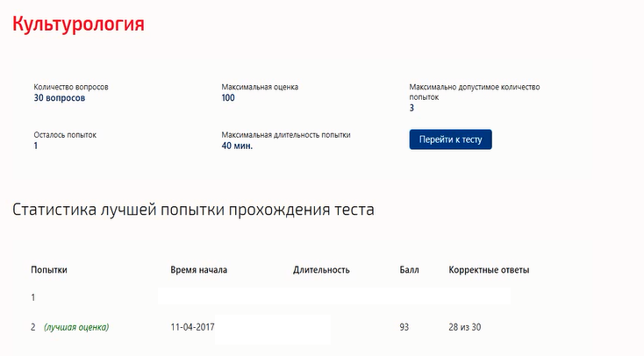Image resolution: width=644 pixels, height=356 pixels.
Task: Click the '30 вопросов' value
Action: click(x=60, y=97)
